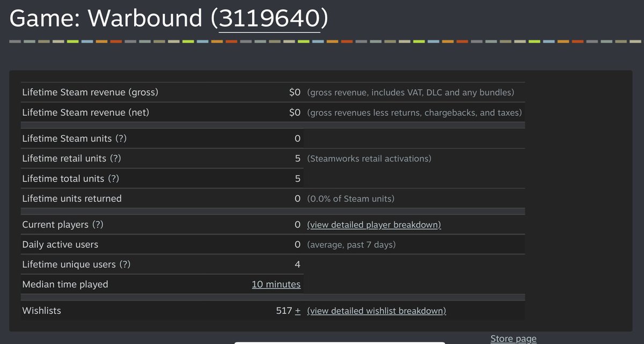Click the Daily active users label

click(60, 245)
